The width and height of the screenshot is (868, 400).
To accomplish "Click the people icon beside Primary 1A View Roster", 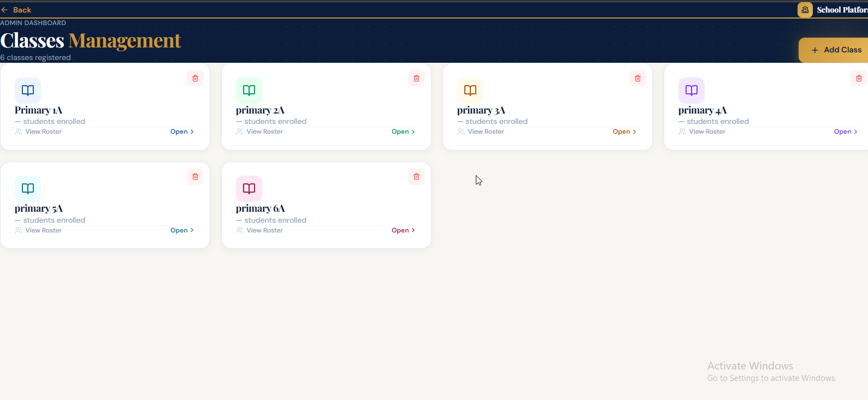I will 19,132.
